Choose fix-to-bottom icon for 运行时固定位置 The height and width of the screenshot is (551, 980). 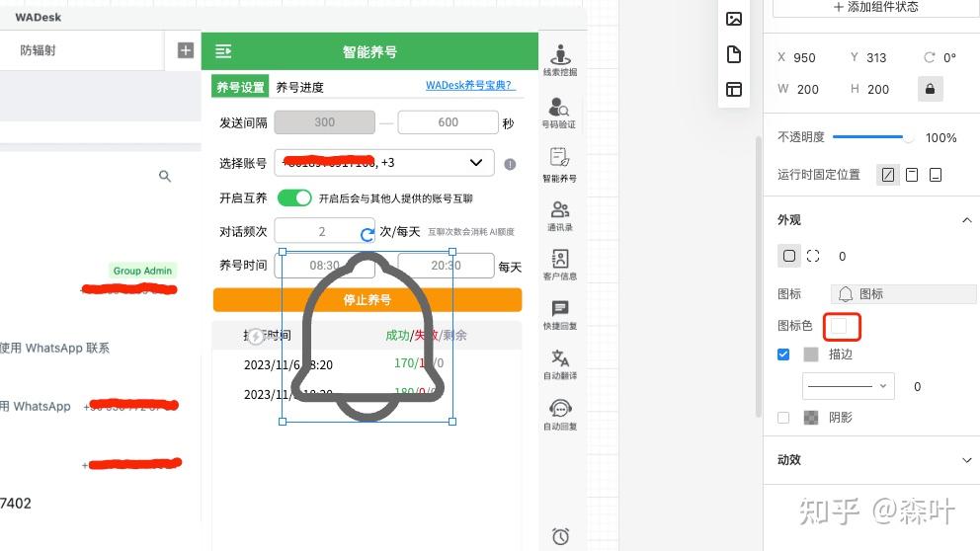(x=936, y=175)
